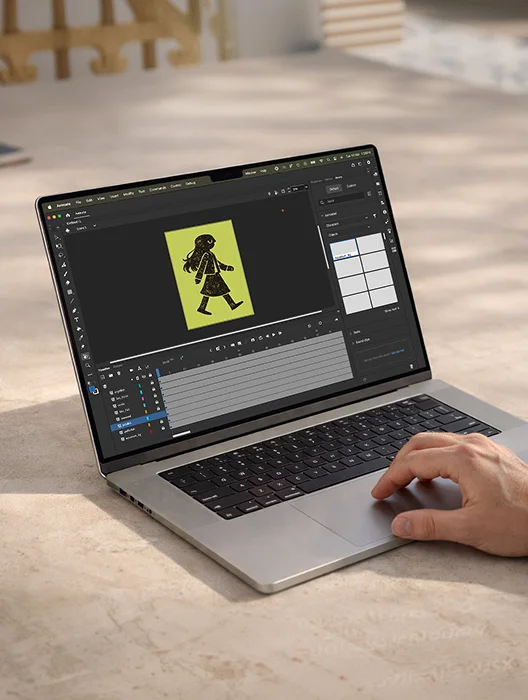Viewport: 528px width, 700px height.
Task: Click the Wi-Fi icon in the macOS menu bar
Action: point(321,161)
